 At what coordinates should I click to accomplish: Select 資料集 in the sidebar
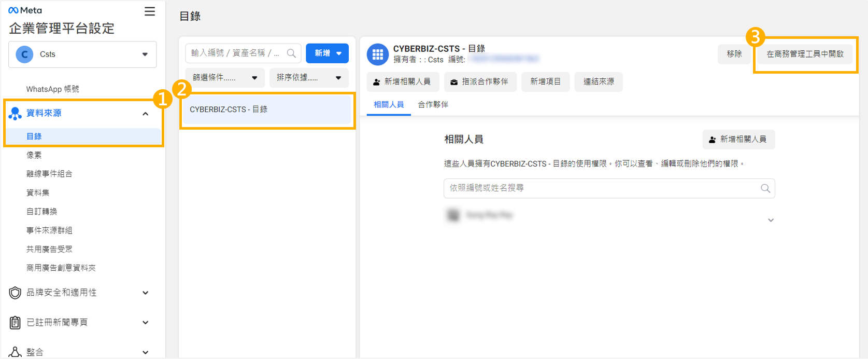pos(38,192)
